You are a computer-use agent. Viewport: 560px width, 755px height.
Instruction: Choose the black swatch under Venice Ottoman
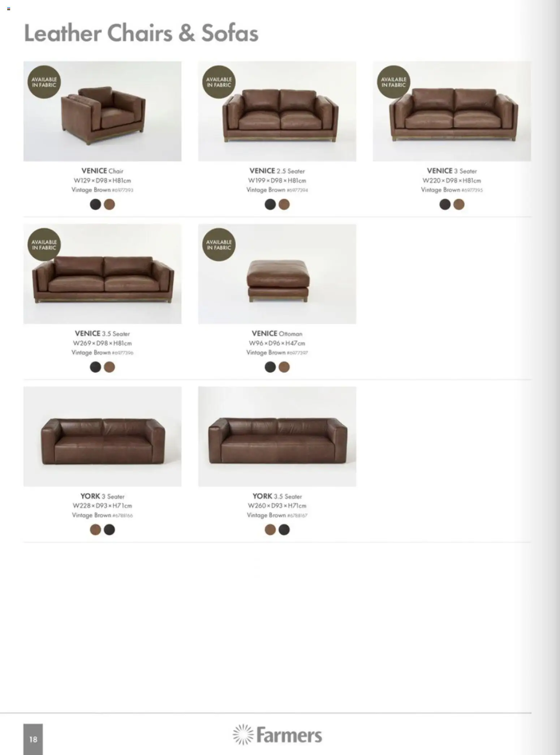[x=270, y=367]
